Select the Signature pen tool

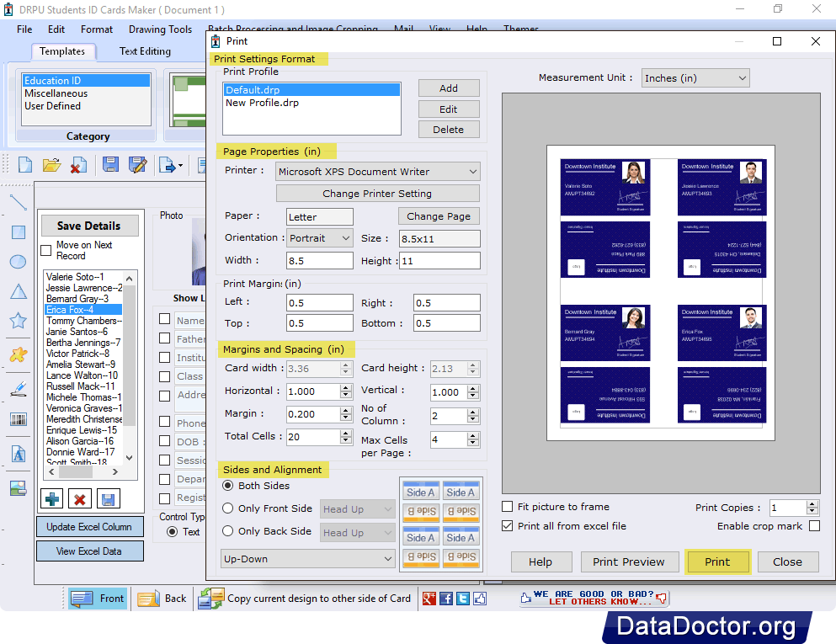click(19, 389)
